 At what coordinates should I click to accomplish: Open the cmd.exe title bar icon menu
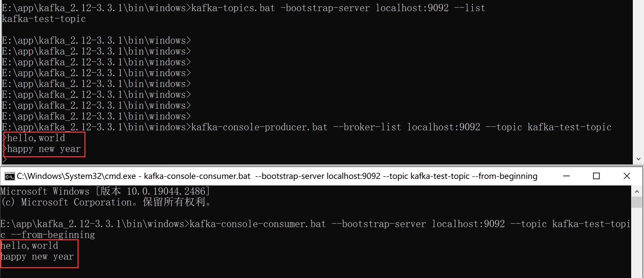(x=10, y=176)
